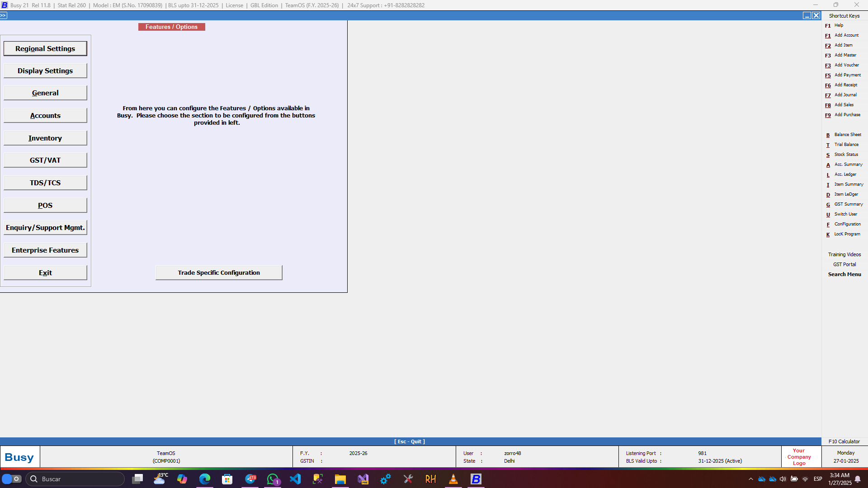The height and width of the screenshot is (488, 868).
Task: Click Add Purchase shortcut
Action: [x=843, y=115]
